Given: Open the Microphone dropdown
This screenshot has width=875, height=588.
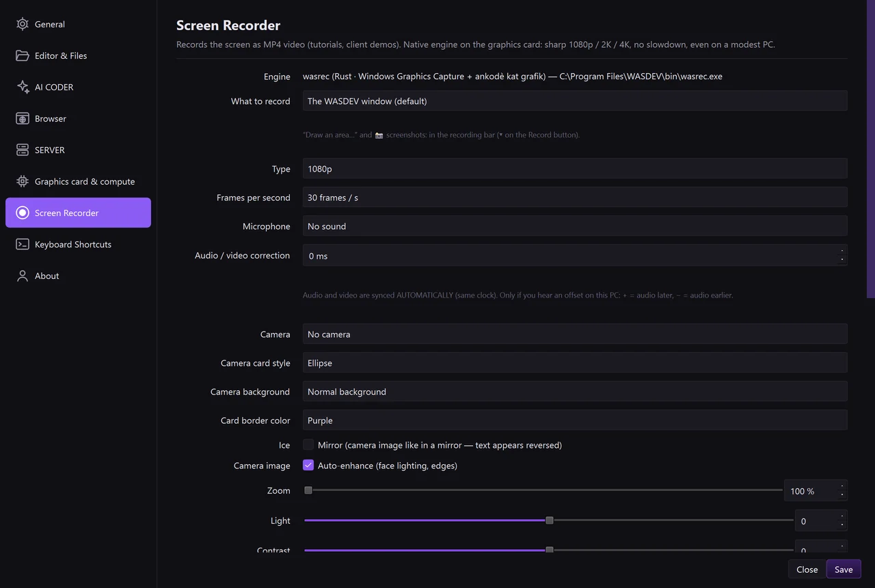Looking at the screenshot, I should (x=575, y=226).
